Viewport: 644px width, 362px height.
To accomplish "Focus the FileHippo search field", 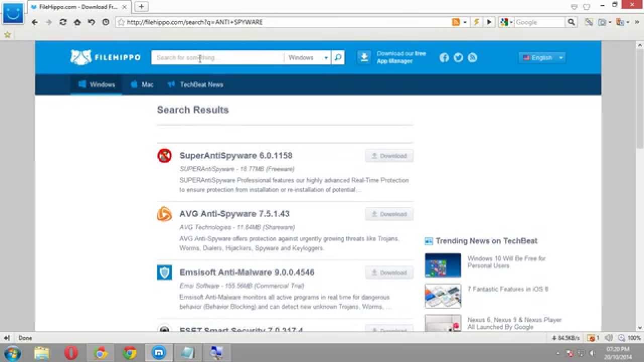I will [217, 58].
